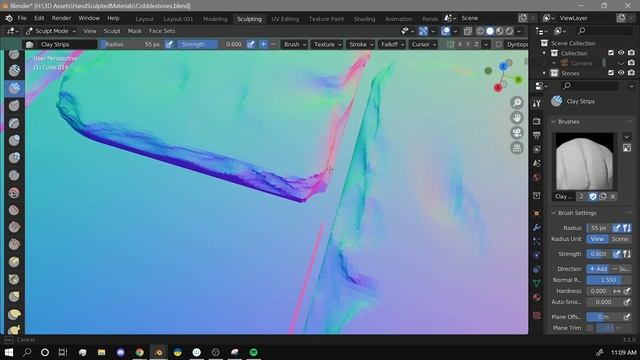Open the Falloff dropdown in tool header
The image size is (640, 360).
pos(392,44)
